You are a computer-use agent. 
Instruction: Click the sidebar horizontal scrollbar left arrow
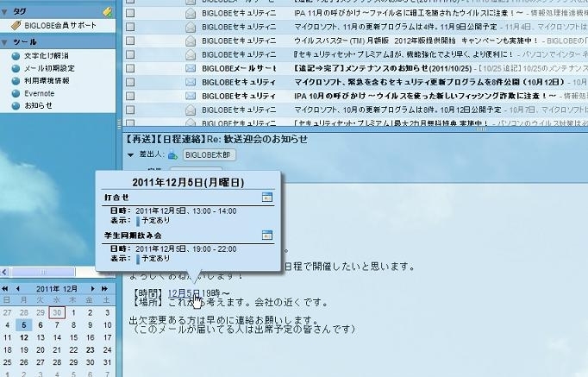pyautogui.click(x=4, y=272)
